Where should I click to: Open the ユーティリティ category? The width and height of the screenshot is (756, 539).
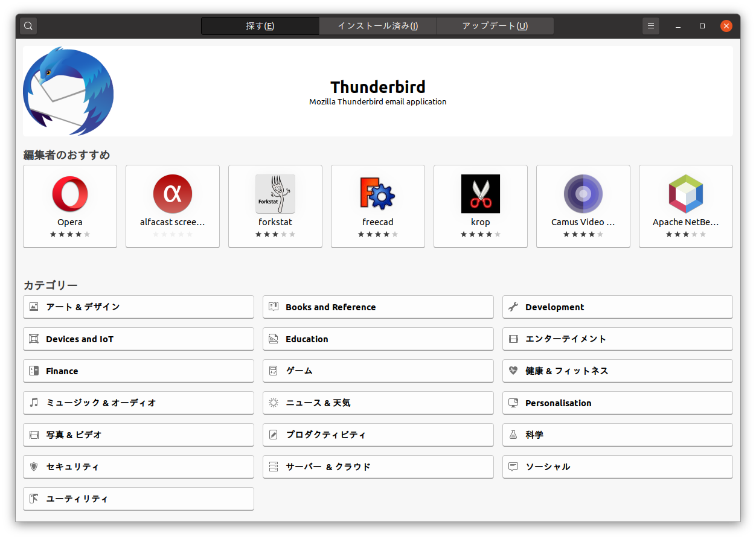click(x=138, y=499)
